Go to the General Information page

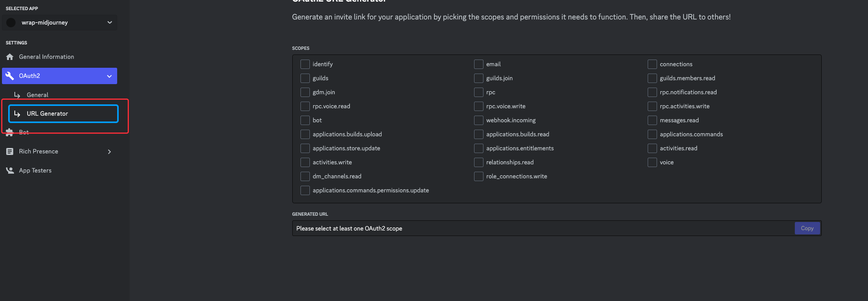pyautogui.click(x=46, y=56)
